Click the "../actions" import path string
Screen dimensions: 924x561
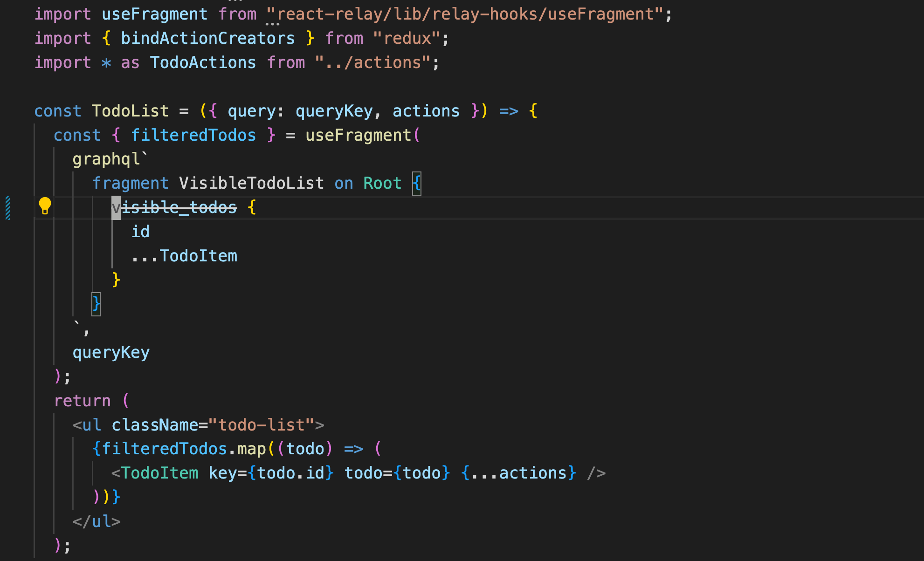[x=373, y=62]
